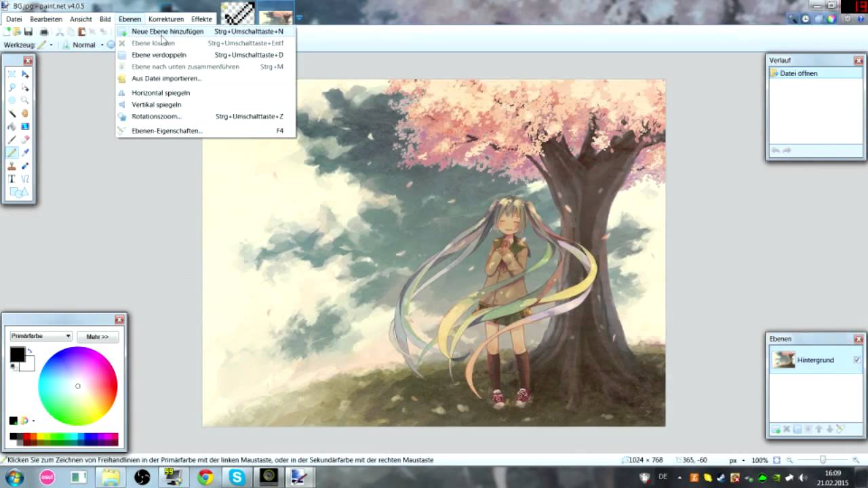This screenshot has width=868, height=488.
Task: Click Add New Layer icon in Ebenen panel
Action: [776, 429]
